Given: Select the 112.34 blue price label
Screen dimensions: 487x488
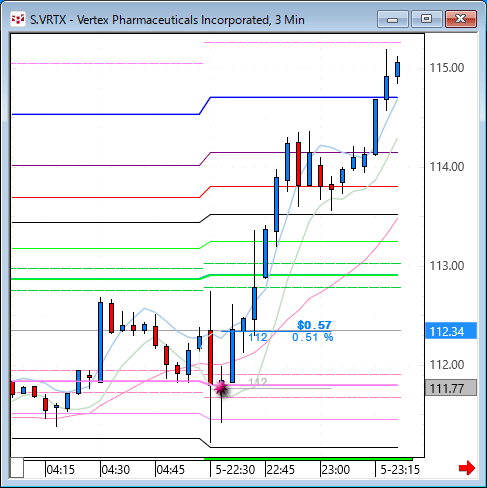Looking at the screenshot, I should [x=451, y=331].
